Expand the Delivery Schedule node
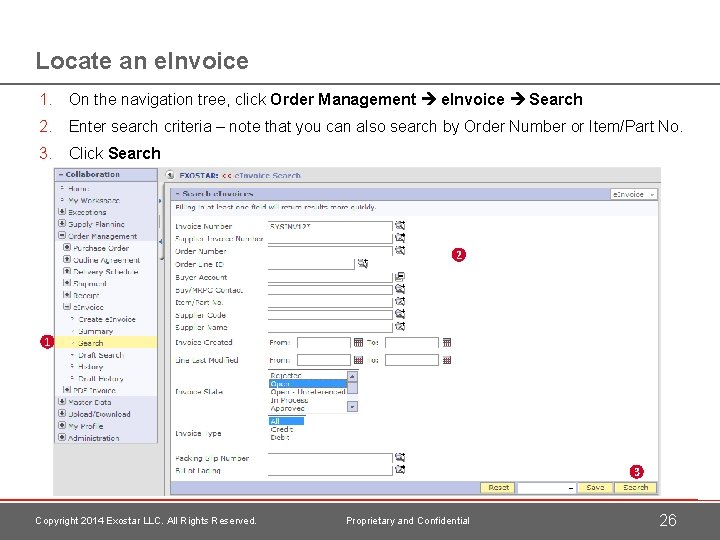This screenshot has height=540, width=720. click(67, 271)
